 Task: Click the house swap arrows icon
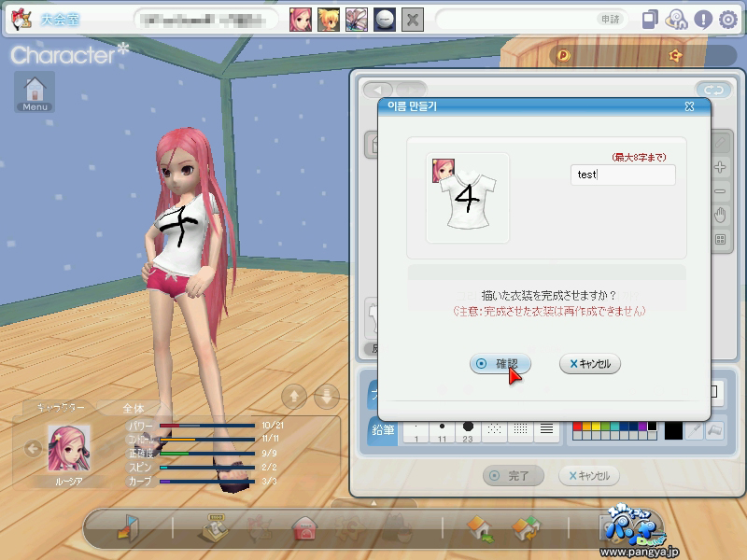click(527, 529)
